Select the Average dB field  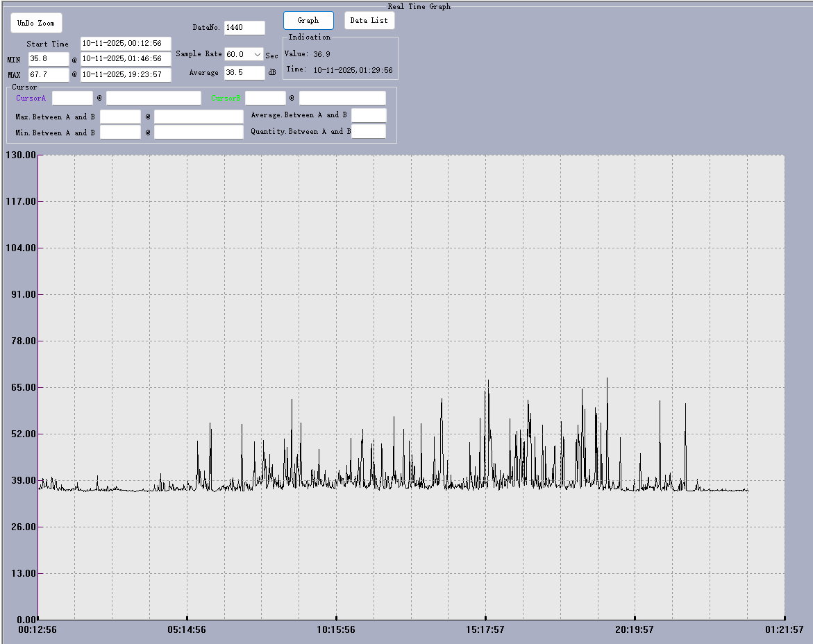pos(244,72)
